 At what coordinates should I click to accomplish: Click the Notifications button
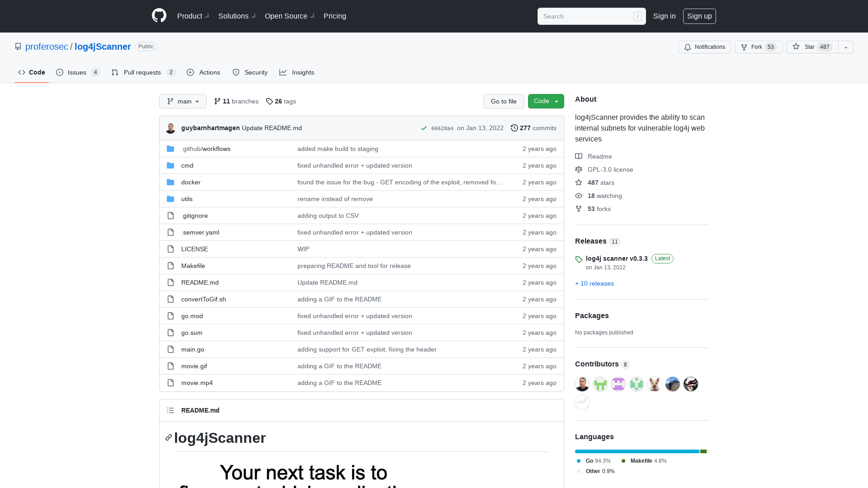[704, 47]
